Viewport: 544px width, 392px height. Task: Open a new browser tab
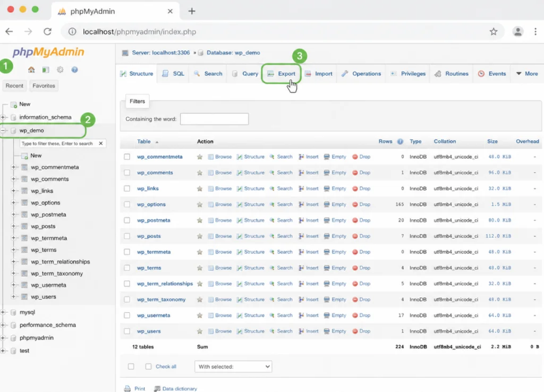191,11
